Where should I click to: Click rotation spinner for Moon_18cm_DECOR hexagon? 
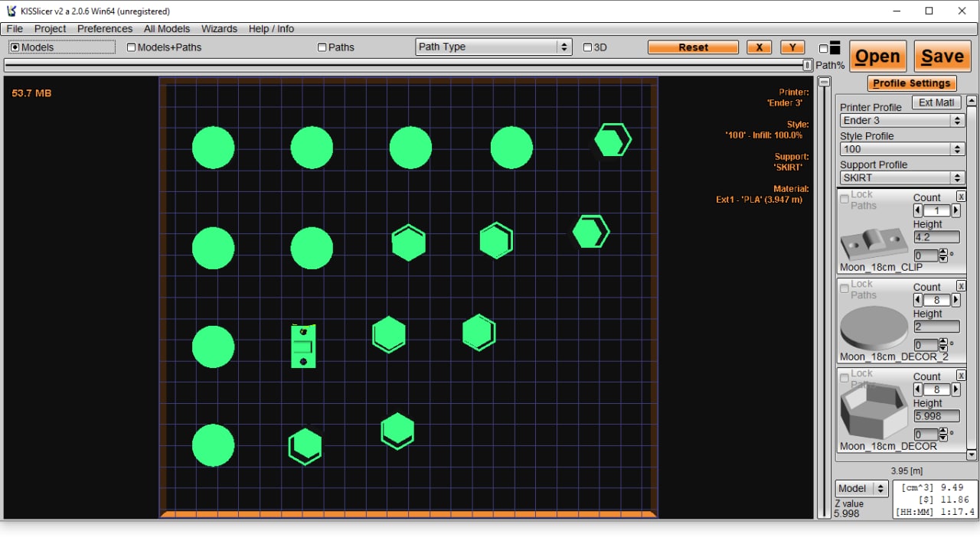point(943,434)
